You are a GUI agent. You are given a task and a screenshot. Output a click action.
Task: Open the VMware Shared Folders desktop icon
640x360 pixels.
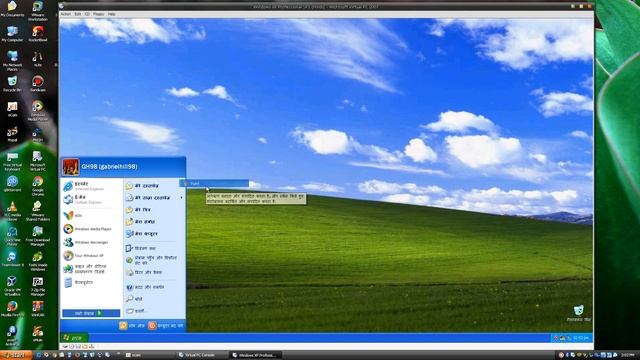point(38,211)
